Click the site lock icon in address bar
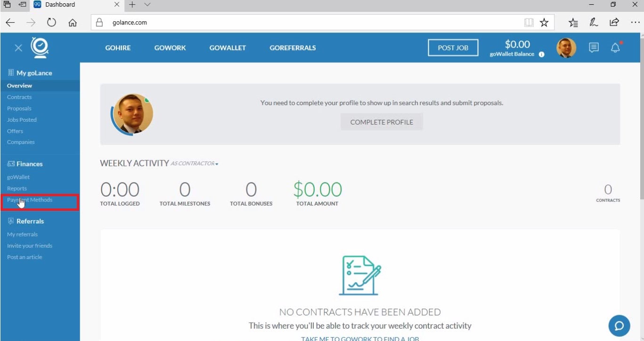 [99, 22]
